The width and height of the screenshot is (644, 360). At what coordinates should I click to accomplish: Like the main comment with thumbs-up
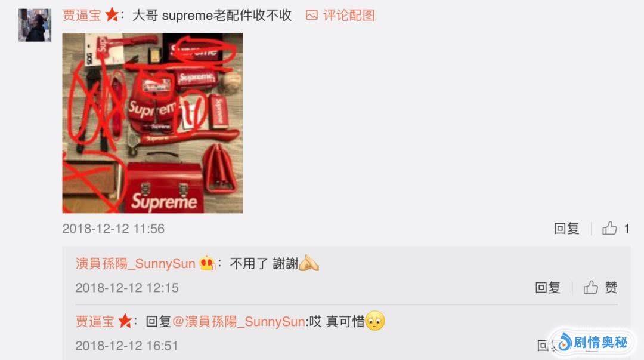(x=609, y=228)
